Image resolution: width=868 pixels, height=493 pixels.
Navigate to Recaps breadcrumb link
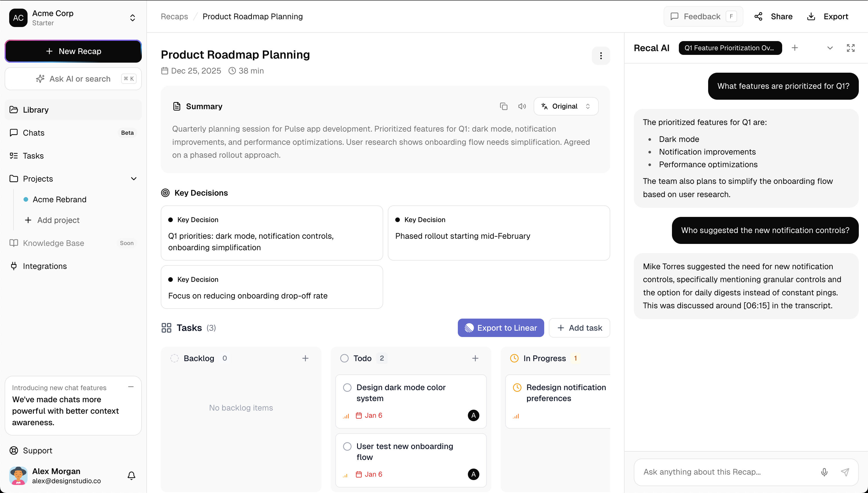click(x=174, y=16)
